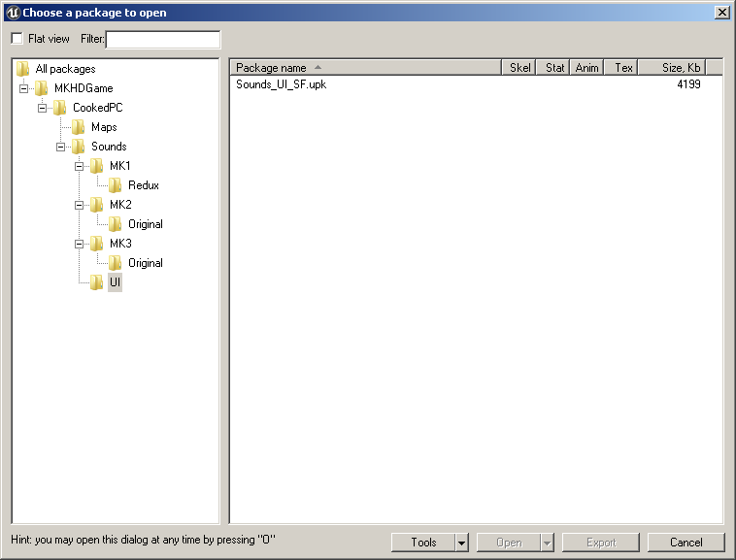Image resolution: width=736 pixels, height=560 pixels.
Task: Click the MKHDGame folder icon
Action: [42, 88]
